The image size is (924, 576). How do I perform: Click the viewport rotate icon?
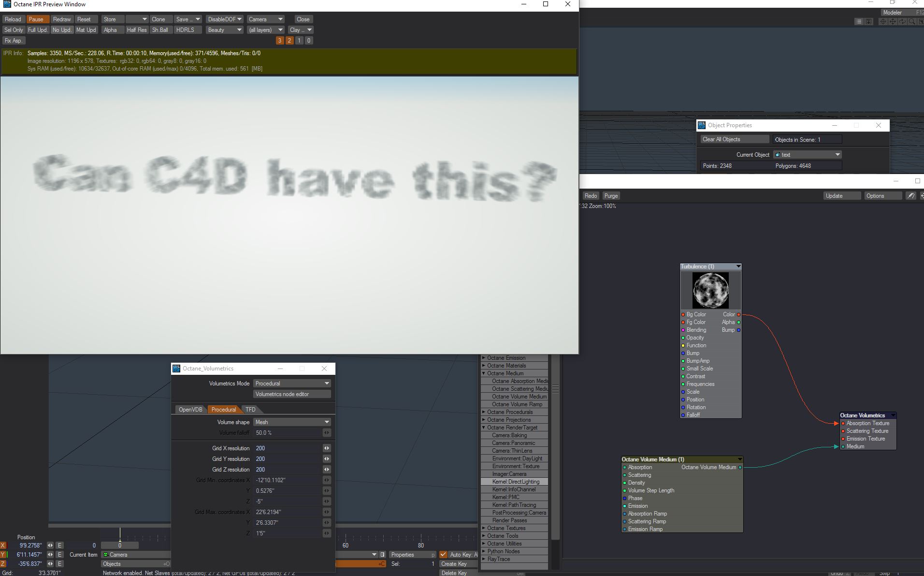click(x=902, y=22)
